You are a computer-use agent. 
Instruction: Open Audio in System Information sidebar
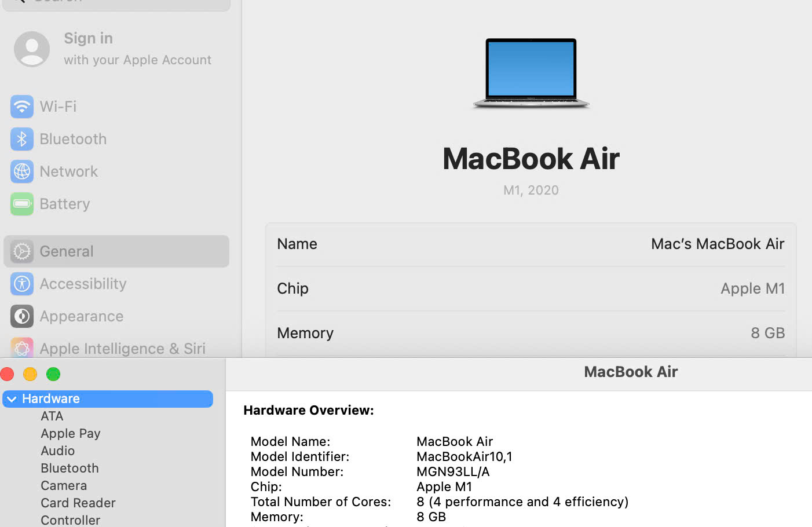click(58, 451)
